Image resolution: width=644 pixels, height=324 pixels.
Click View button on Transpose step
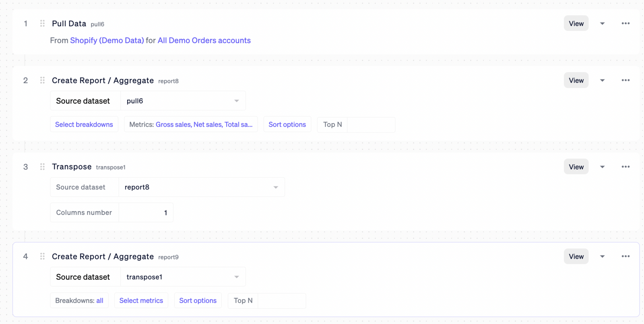click(576, 167)
